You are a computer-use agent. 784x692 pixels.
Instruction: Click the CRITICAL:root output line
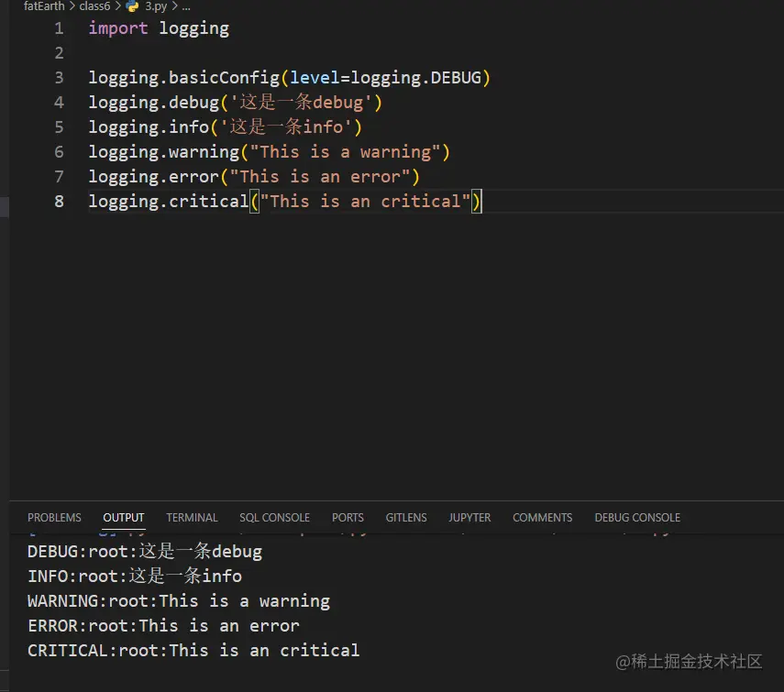tap(193, 651)
